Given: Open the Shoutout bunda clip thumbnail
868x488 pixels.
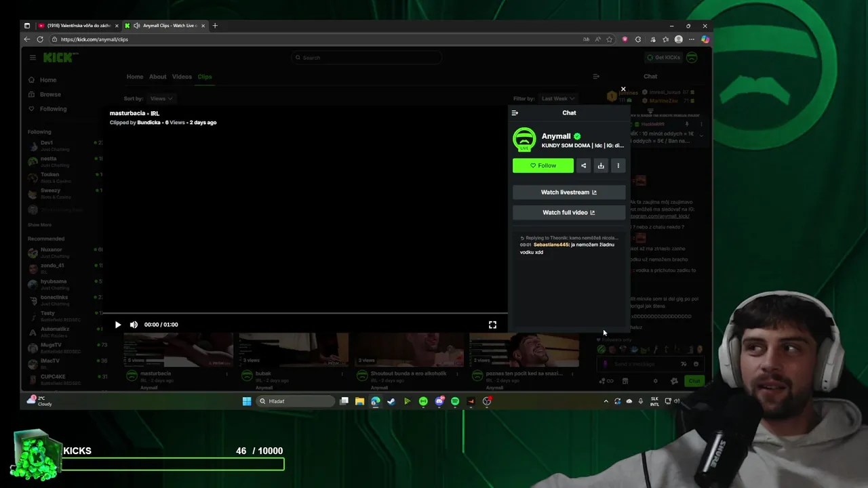Looking at the screenshot, I should 409,350.
